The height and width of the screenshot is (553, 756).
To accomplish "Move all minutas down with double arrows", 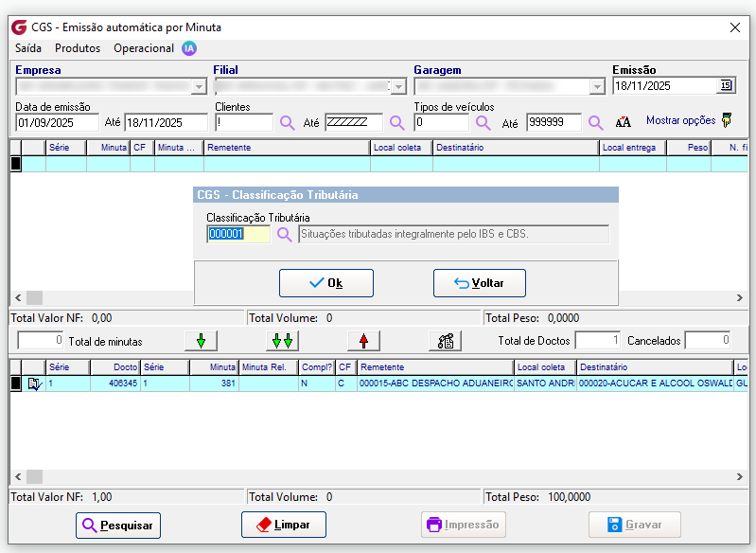I will [x=283, y=341].
